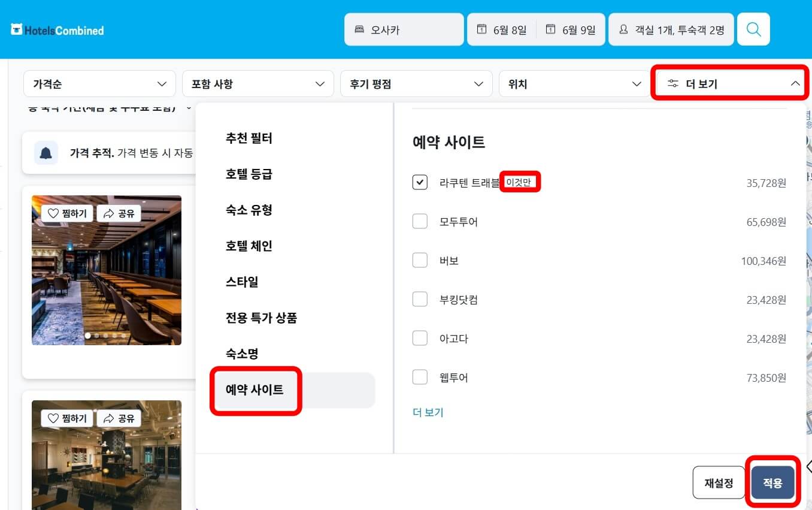Viewport: 812px width, 510px height.
Task: Select 숙소 유형 in the filter sidebar
Action: (249, 210)
